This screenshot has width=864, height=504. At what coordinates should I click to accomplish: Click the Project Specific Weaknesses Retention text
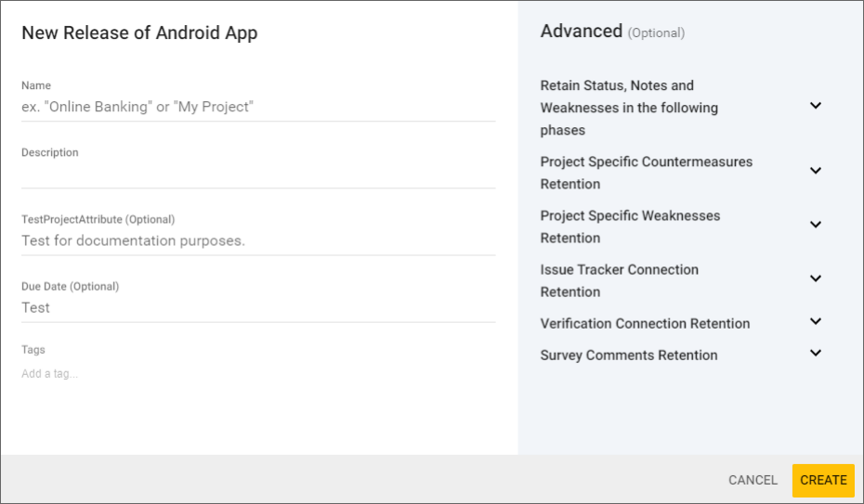pyautogui.click(x=630, y=226)
